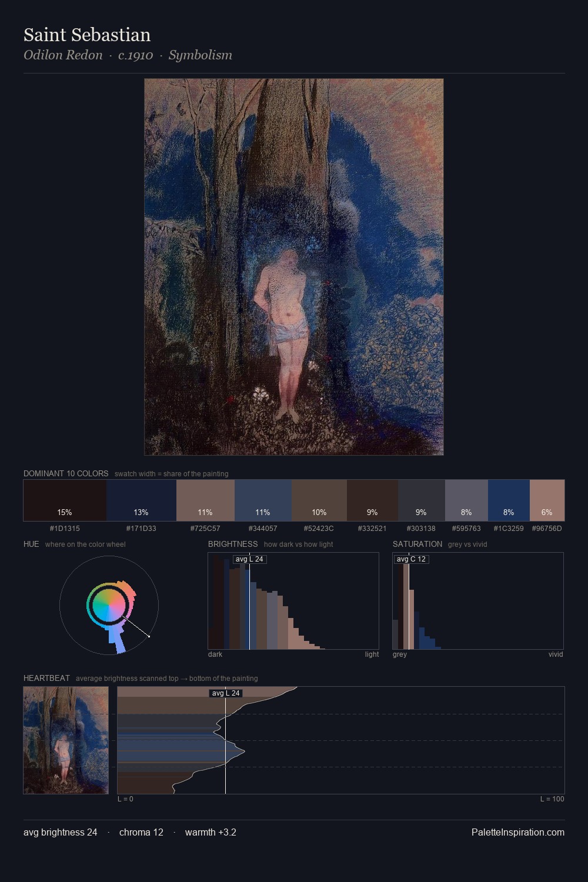Click the 'Odilon Redon' artist name

tap(63, 55)
